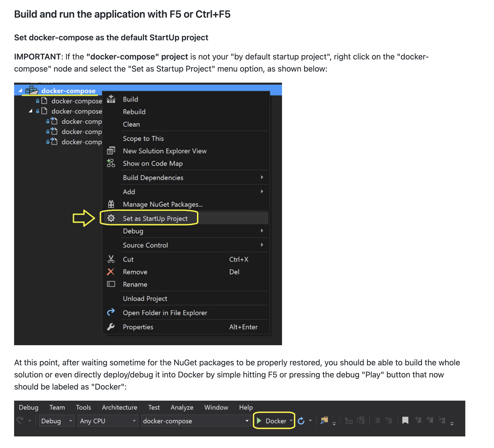Screen dimensions: 494x448
Task: Click the green Docker play button
Action: tap(260, 421)
